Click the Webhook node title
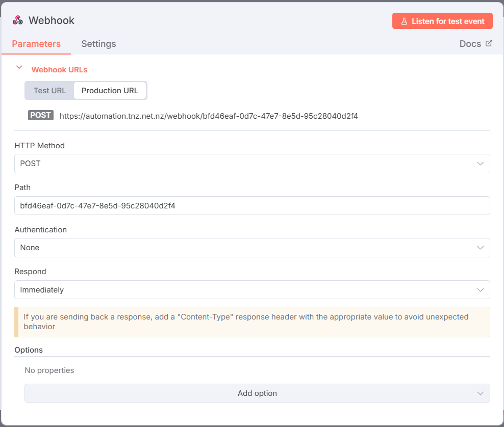 coord(52,20)
